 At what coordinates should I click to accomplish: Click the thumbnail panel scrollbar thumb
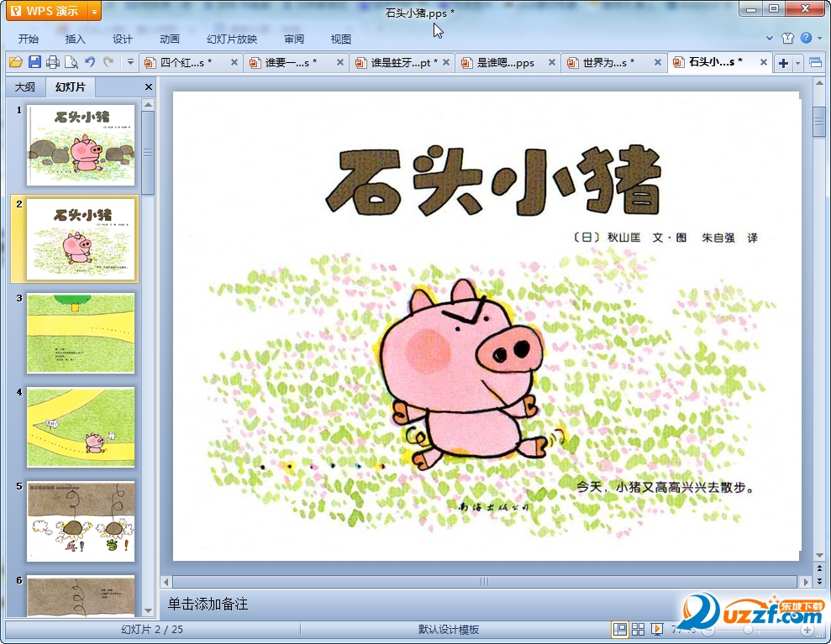(148, 152)
